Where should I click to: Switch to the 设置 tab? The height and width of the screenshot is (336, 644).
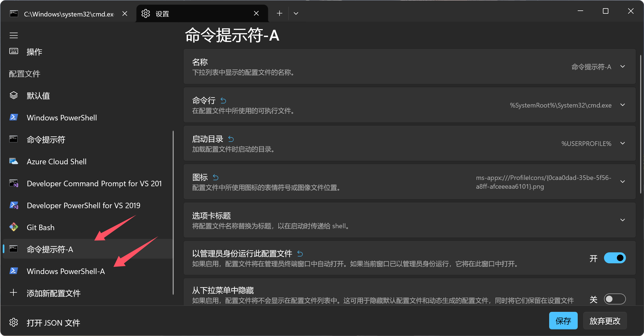click(x=202, y=13)
